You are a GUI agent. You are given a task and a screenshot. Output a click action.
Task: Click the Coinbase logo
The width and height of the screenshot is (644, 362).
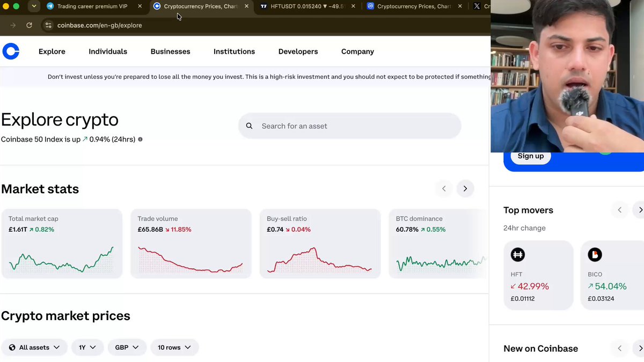click(x=11, y=51)
